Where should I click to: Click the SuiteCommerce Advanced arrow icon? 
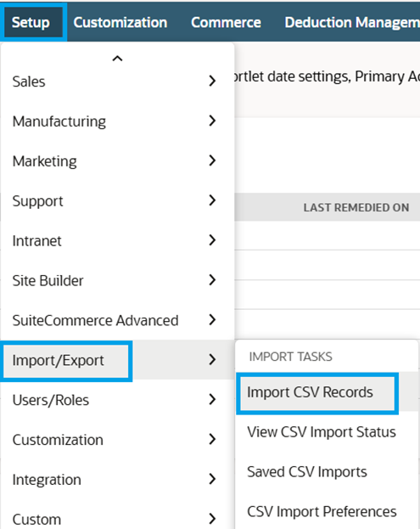[212, 320]
